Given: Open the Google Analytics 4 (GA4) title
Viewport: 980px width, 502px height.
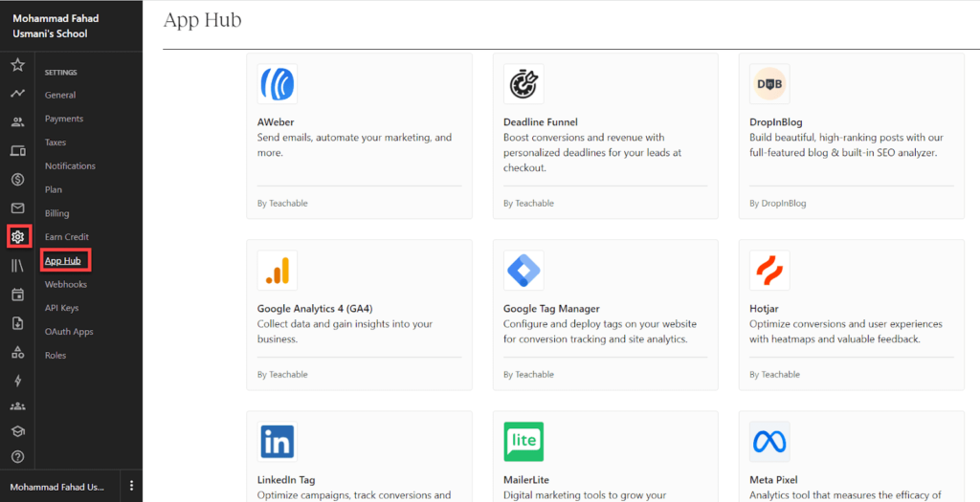Looking at the screenshot, I should click(x=315, y=309).
